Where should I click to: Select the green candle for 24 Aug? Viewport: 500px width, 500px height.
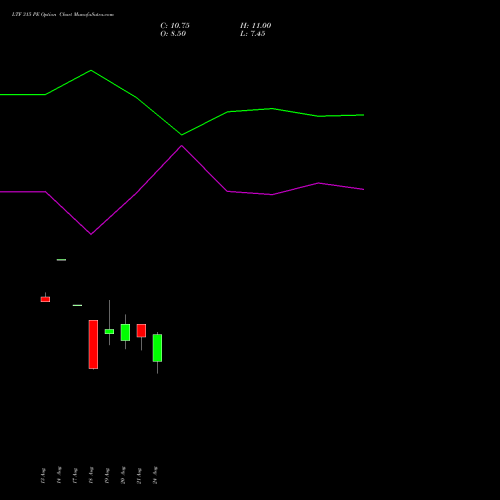(x=157, y=348)
